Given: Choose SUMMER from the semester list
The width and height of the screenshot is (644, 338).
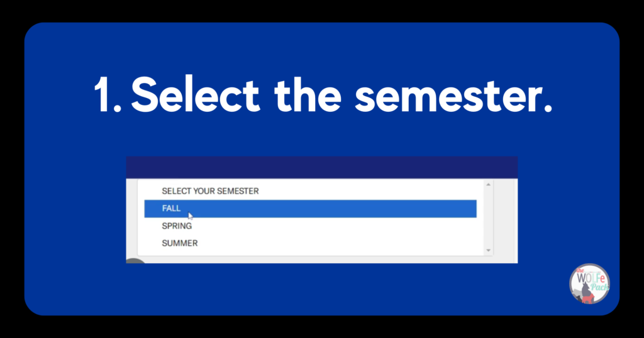Looking at the screenshot, I should click(179, 243).
